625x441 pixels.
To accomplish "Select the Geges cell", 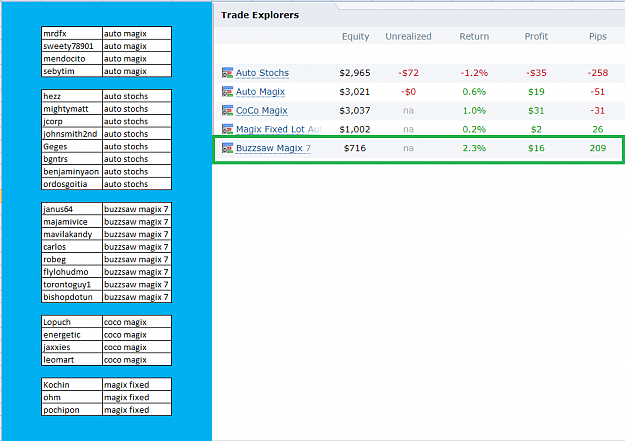I will coord(72,146).
